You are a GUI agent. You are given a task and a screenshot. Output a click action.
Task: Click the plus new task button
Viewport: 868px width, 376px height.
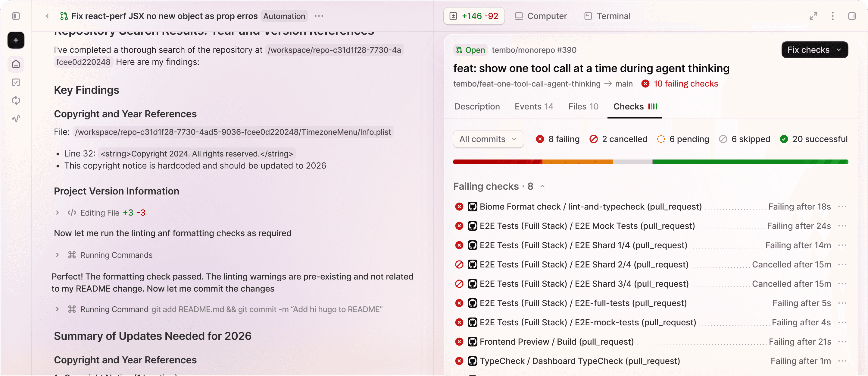(16, 40)
